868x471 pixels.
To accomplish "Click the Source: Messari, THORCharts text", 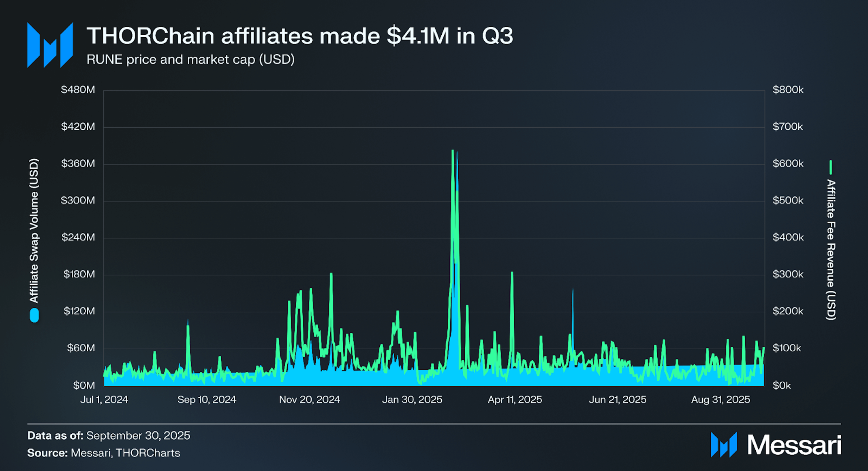I will (x=104, y=453).
